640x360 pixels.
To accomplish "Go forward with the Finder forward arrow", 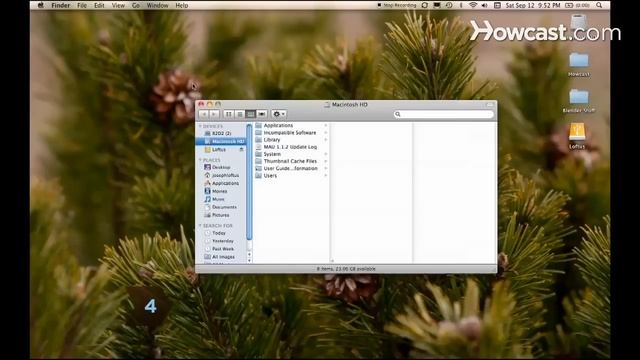I will 214,114.
